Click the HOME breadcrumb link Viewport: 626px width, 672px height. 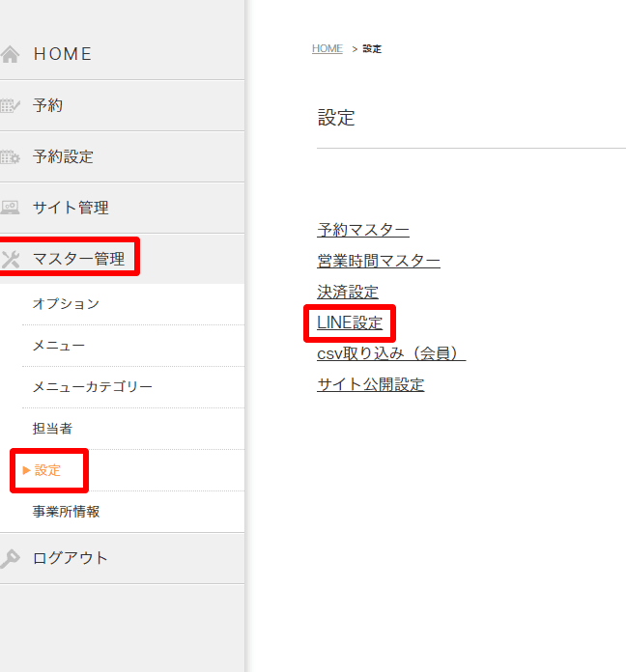pos(327,49)
